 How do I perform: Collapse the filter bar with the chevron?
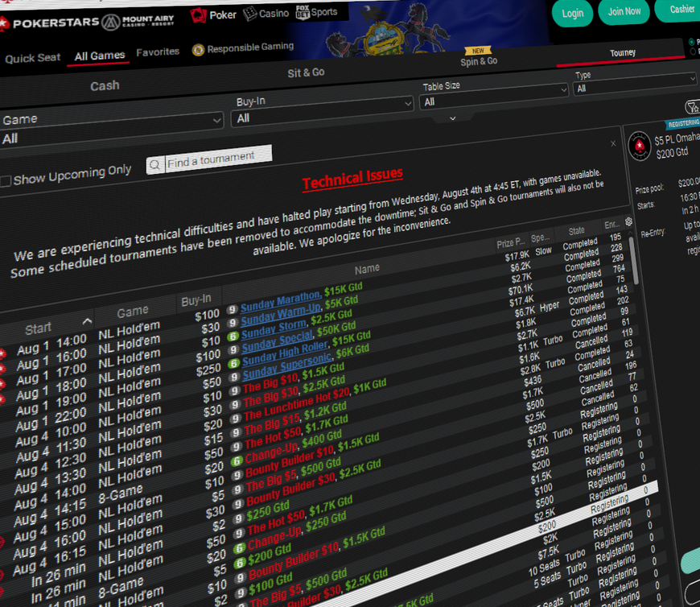(x=453, y=118)
